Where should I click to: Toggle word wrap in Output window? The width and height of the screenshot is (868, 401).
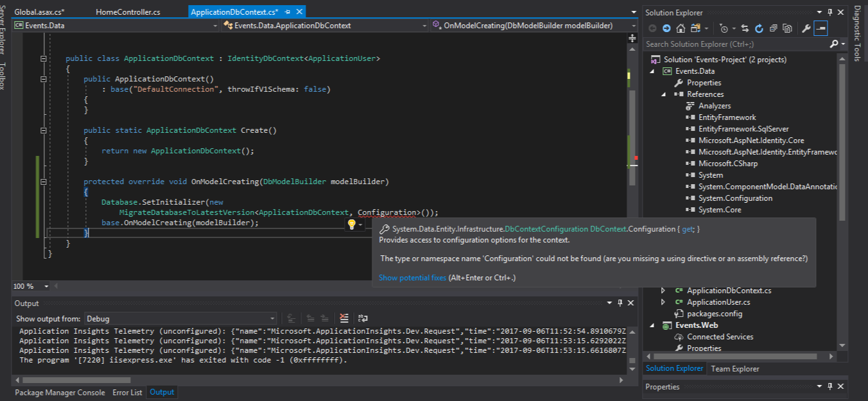(363, 318)
